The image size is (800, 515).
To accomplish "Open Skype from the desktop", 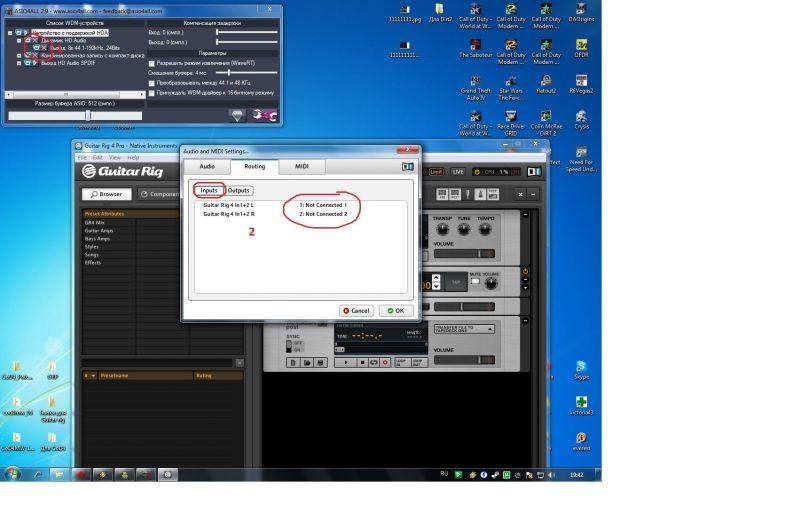I will 581,368.
